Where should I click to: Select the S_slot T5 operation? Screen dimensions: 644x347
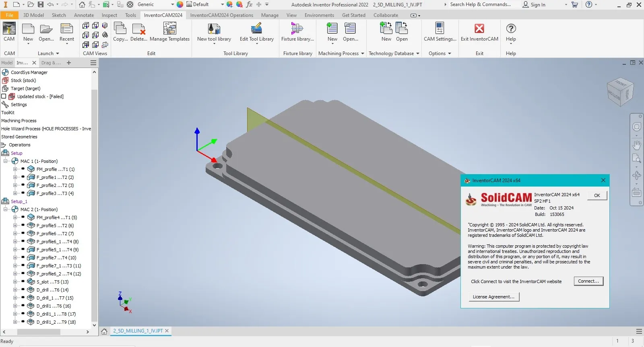[52, 282]
